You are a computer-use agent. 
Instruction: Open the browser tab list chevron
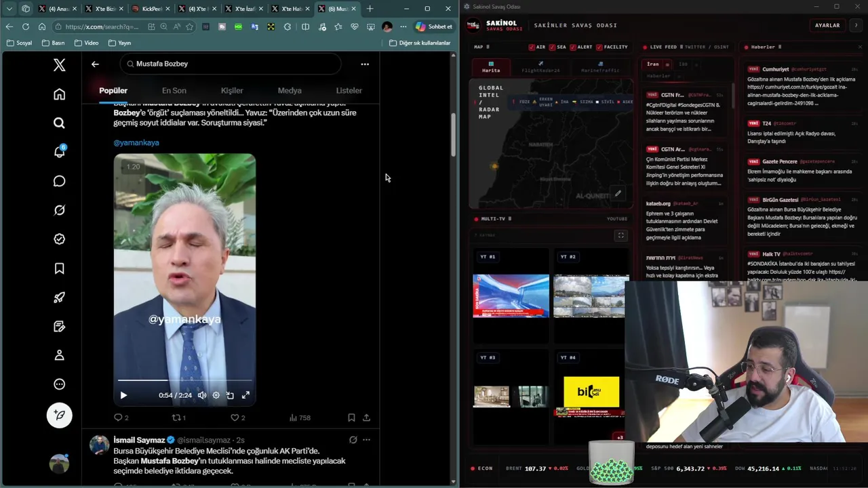pyautogui.click(x=9, y=9)
